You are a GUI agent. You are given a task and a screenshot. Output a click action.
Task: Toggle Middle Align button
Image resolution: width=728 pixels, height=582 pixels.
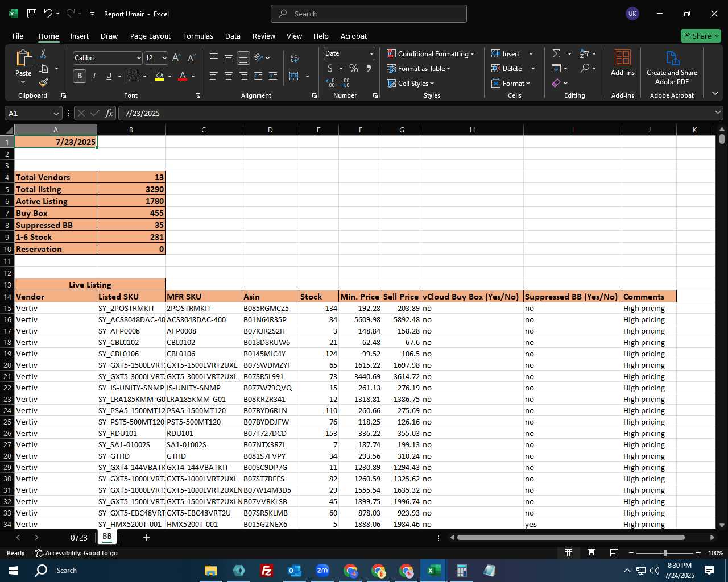pos(229,57)
